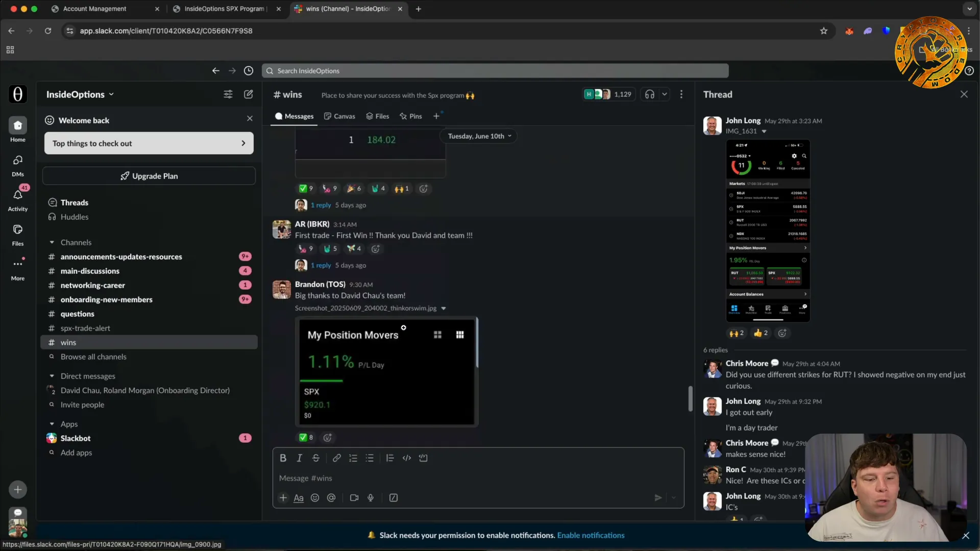This screenshot has width=980, height=551.
Task: Click Enable notifications link
Action: 591,535
